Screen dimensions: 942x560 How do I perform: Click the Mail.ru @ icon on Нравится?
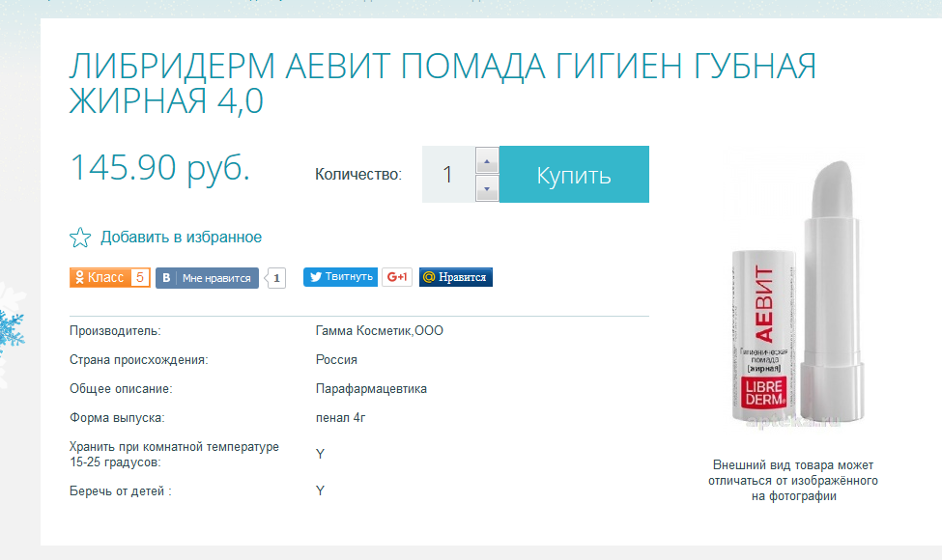click(x=428, y=277)
